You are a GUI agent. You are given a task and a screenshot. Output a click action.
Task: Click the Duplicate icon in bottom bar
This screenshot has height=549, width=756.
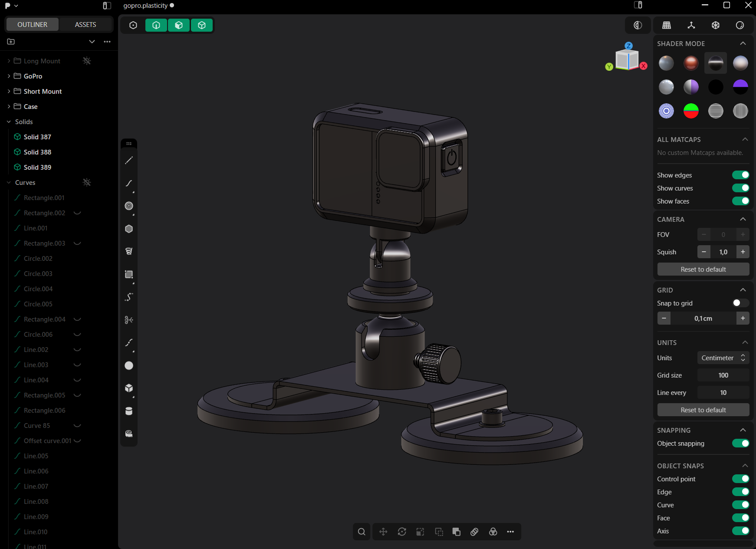coord(439,532)
